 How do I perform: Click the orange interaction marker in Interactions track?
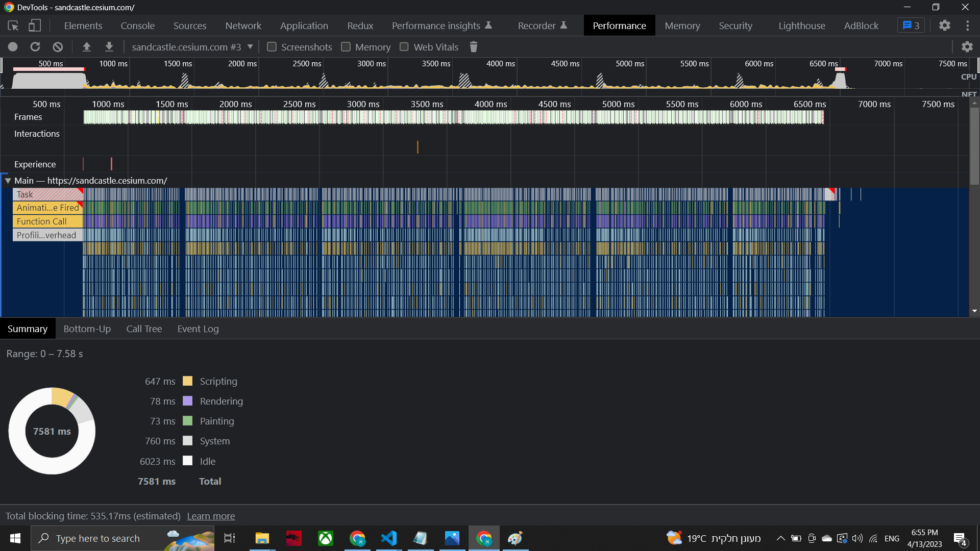[418, 147]
